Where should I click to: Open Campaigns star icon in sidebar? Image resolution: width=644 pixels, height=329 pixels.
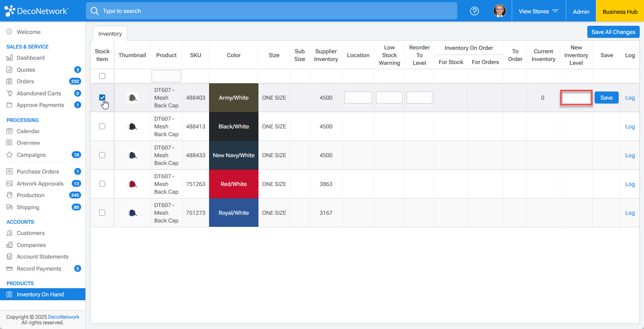[9, 155]
